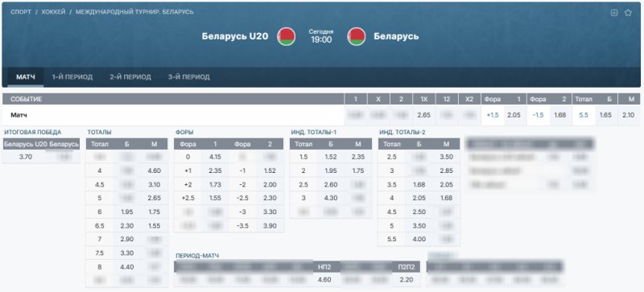Open the 5.5 total selector in Матч row
The height and width of the screenshot is (292, 644).
(583, 115)
